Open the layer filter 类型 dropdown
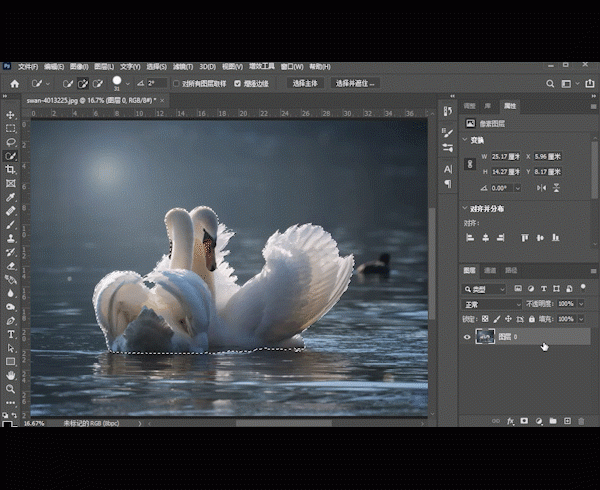This screenshot has height=490, width=600. (484, 289)
